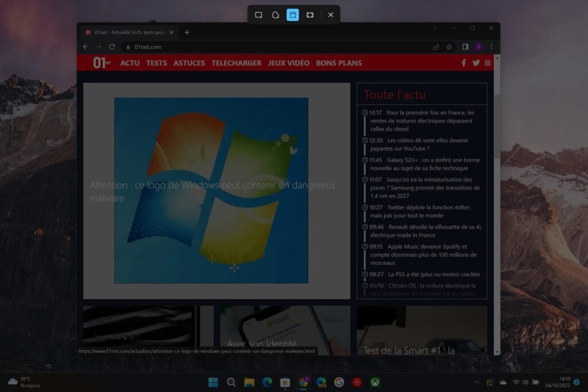Open 01net Twitter page icon
588x392 pixels.
click(x=476, y=63)
